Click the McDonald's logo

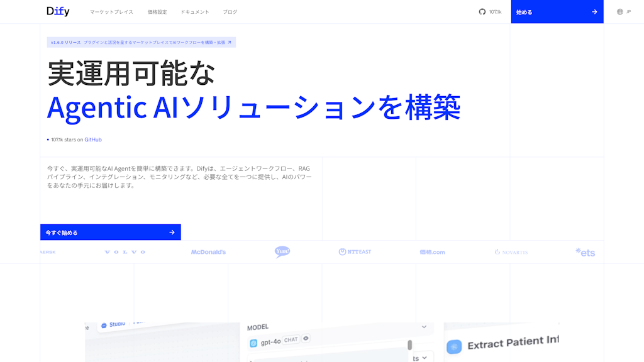pos(208,252)
